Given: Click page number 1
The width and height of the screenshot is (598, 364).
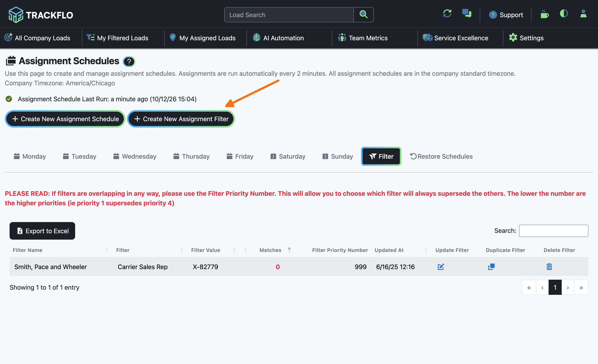Looking at the screenshot, I should tap(555, 287).
